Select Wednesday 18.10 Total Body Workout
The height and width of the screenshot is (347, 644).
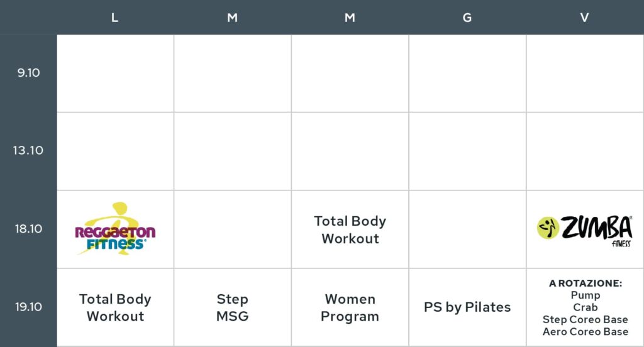[350, 229]
